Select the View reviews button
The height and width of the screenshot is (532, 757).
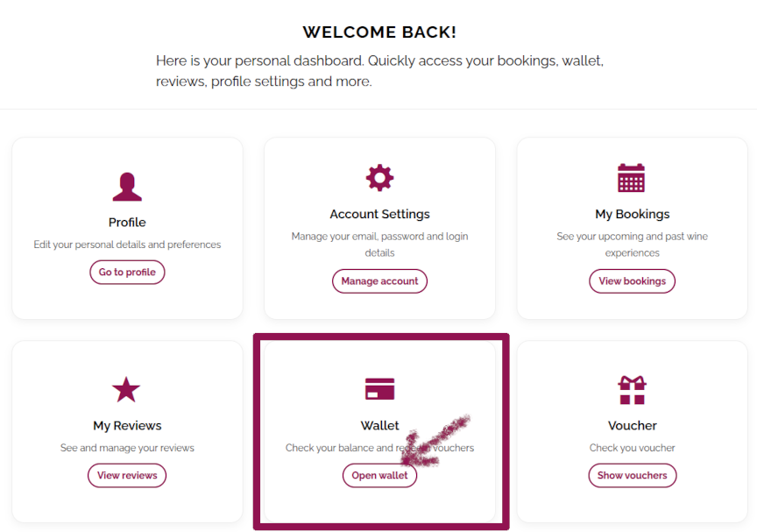[127, 475]
